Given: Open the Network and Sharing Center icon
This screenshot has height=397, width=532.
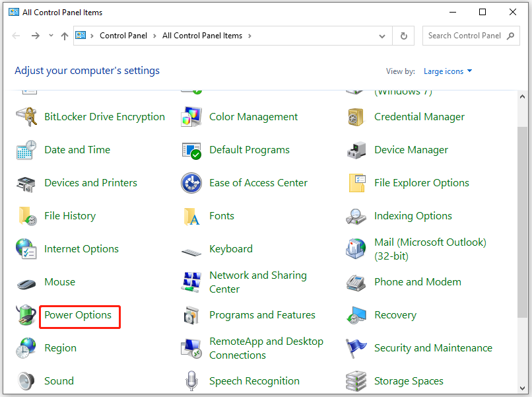Looking at the screenshot, I should [x=191, y=282].
